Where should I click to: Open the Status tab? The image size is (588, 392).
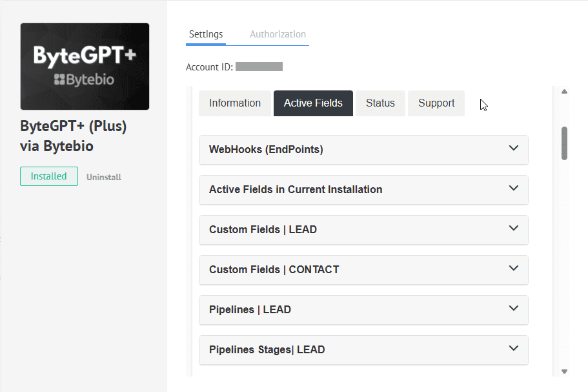pos(380,103)
